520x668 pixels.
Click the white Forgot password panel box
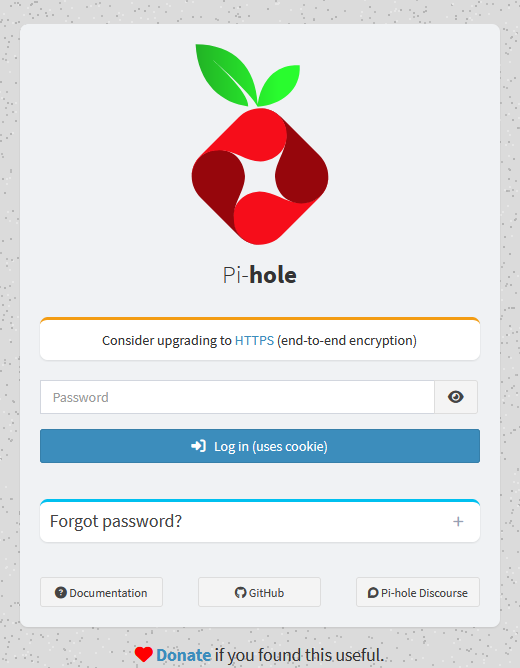tap(260, 521)
